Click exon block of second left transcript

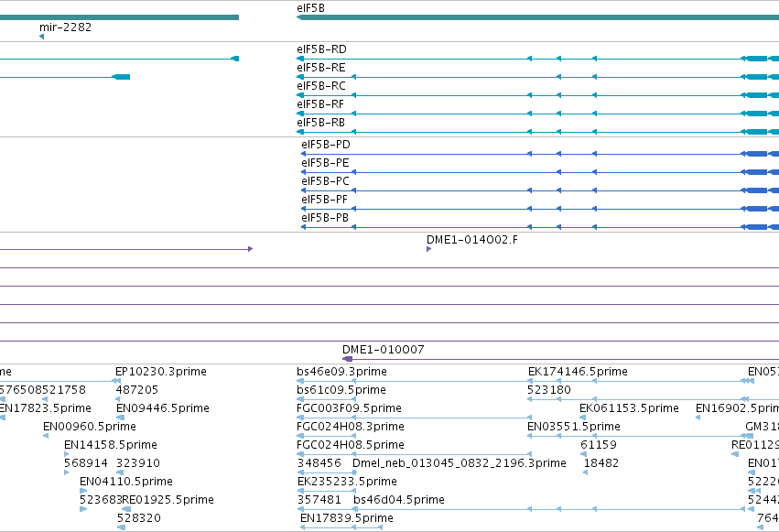[x=123, y=77]
